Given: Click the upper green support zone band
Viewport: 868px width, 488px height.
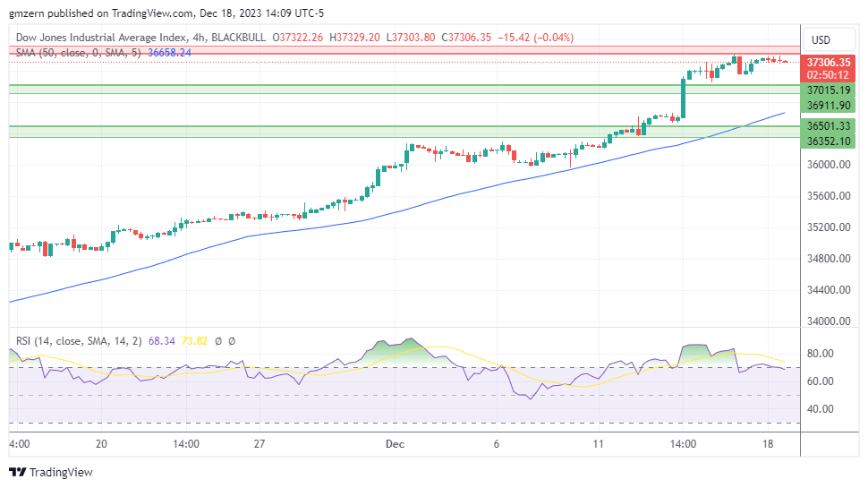Looking at the screenshot, I should [404, 90].
